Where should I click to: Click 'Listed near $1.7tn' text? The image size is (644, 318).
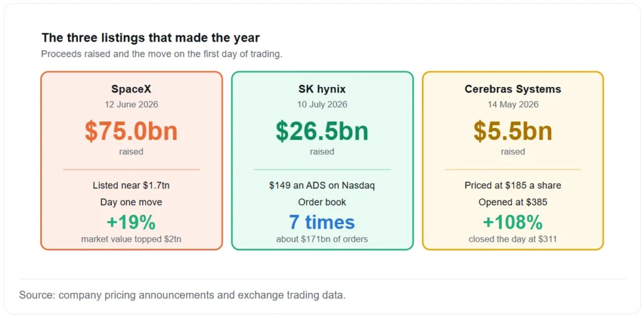(131, 186)
